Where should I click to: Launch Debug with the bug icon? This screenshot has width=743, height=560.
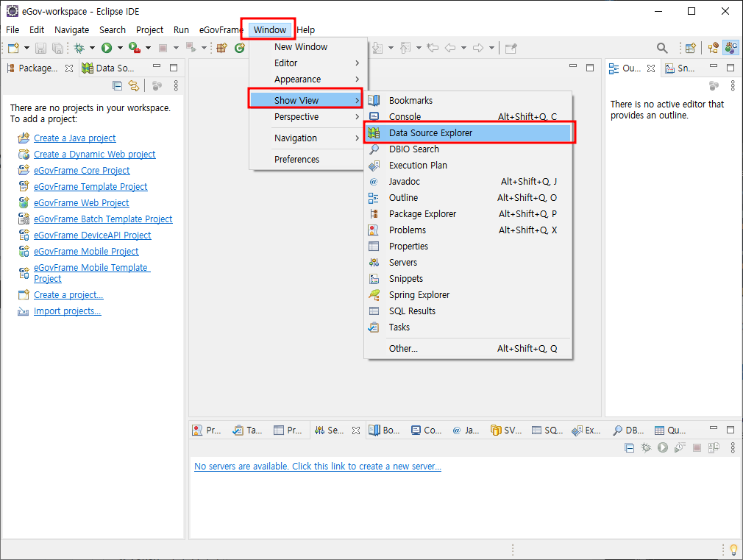pyautogui.click(x=79, y=48)
